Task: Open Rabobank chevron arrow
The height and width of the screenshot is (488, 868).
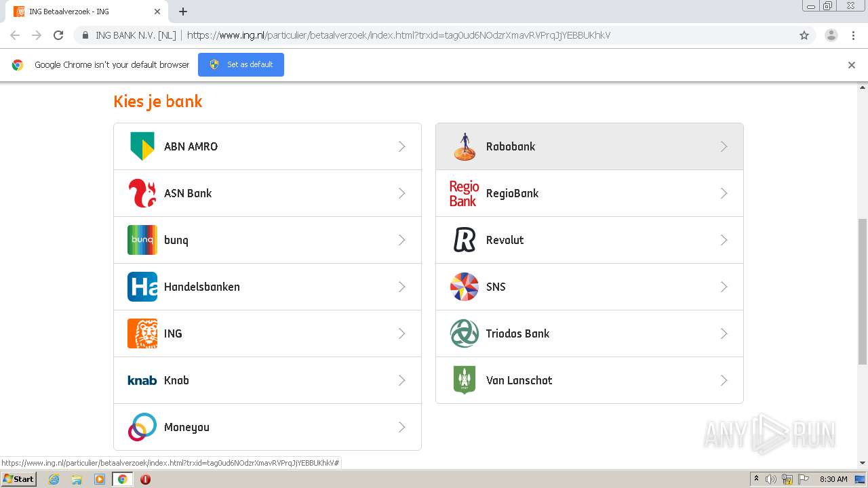Action: (724, 146)
